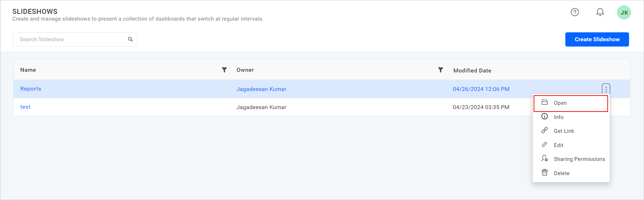Click the three-dot menu for Reports
This screenshot has width=644, height=200.
(606, 89)
